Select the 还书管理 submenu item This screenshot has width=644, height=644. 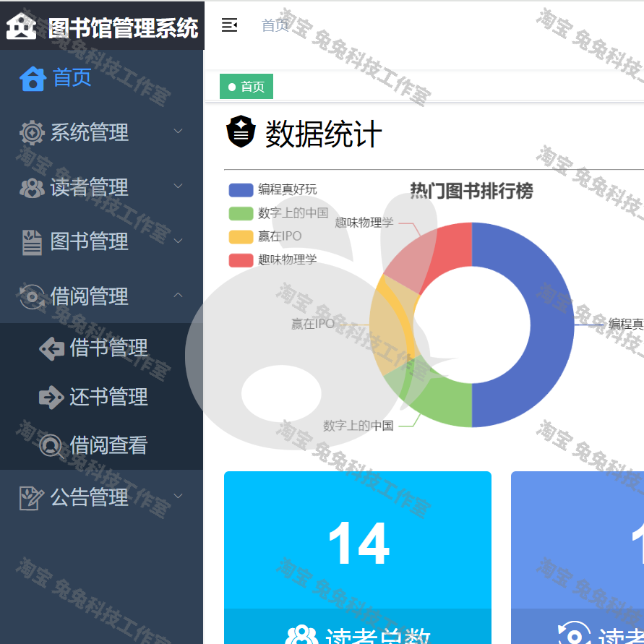pyautogui.click(x=101, y=397)
